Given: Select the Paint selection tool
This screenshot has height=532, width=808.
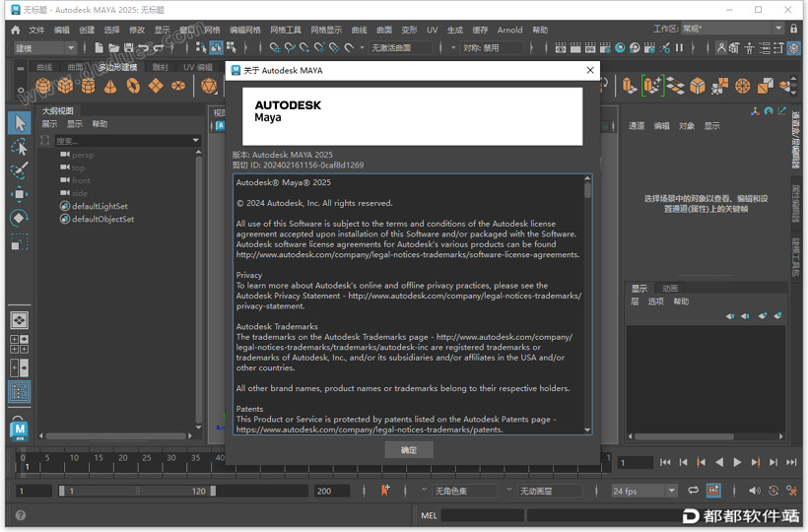Looking at the screenshot, I should pyautogui.click(x=20, y=170).
